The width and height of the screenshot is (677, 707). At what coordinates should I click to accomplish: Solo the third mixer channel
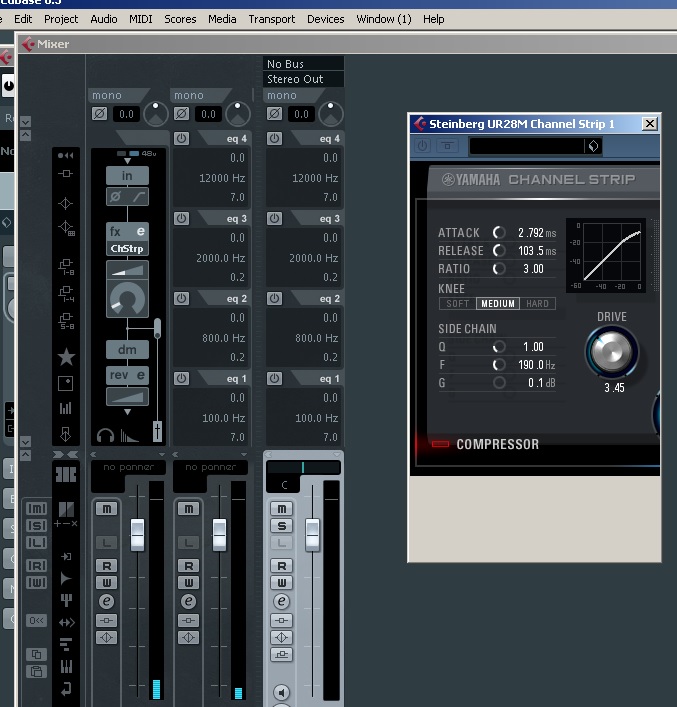tap(281, 526)
